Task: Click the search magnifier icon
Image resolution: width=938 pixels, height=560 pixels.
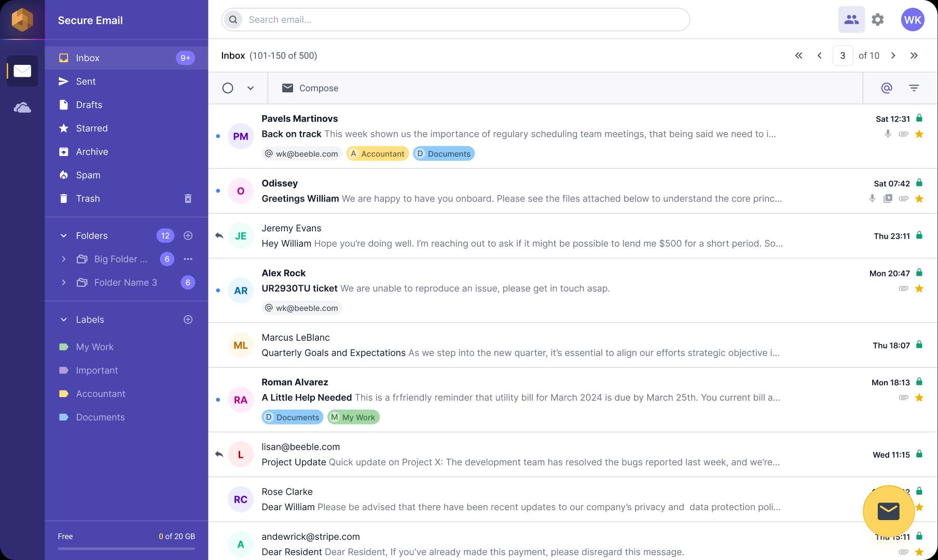Action: point(233,20)
